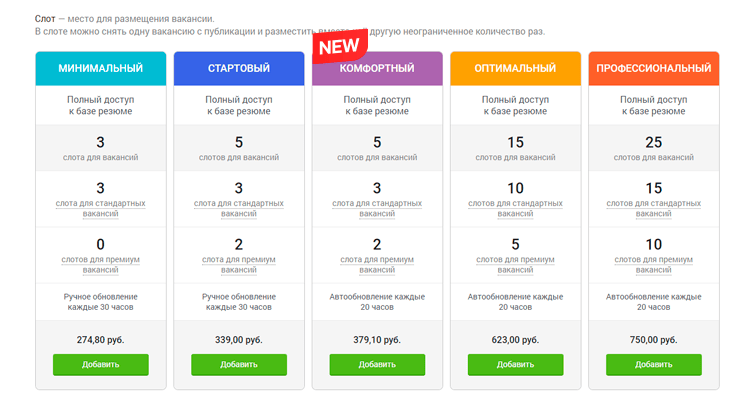This screenshot has width=750, height=400.
Task: Select the blue-green Минимальный plan header
Action: pyautogui.click(x=100, y=69)
